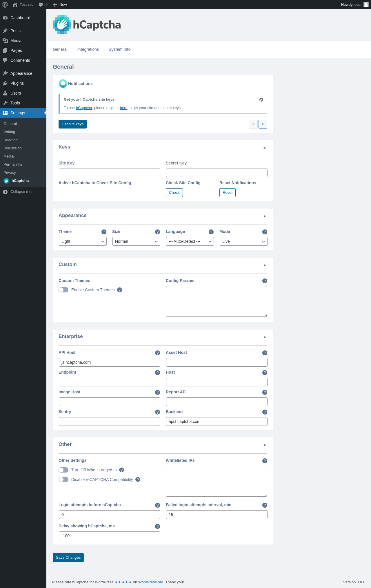Screen dimensions: 371x588
Task: Click the notifications bell icon
Action: click(x=63, y=84)
